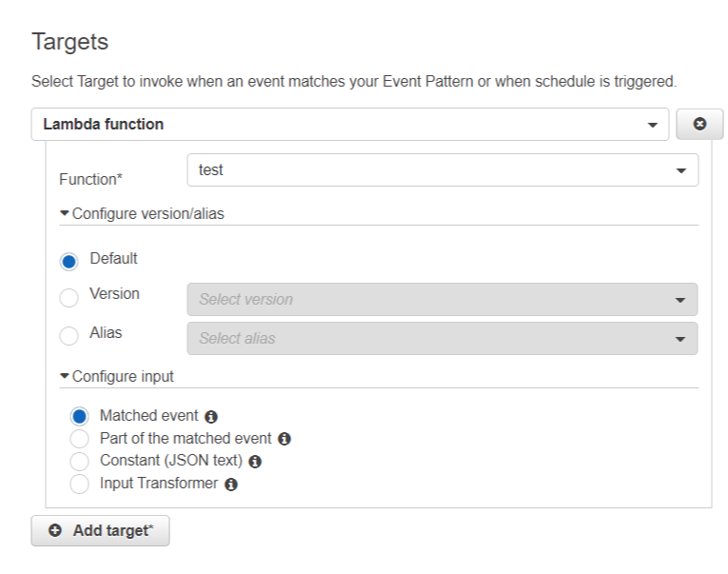
Task: Remove the Lambda function target
Action: 699,125
